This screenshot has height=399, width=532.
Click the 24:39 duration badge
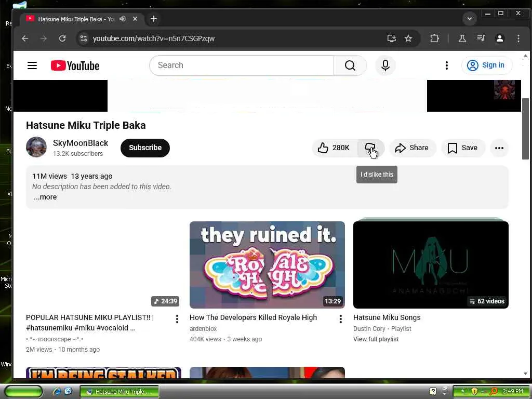(x=165, y=301)
